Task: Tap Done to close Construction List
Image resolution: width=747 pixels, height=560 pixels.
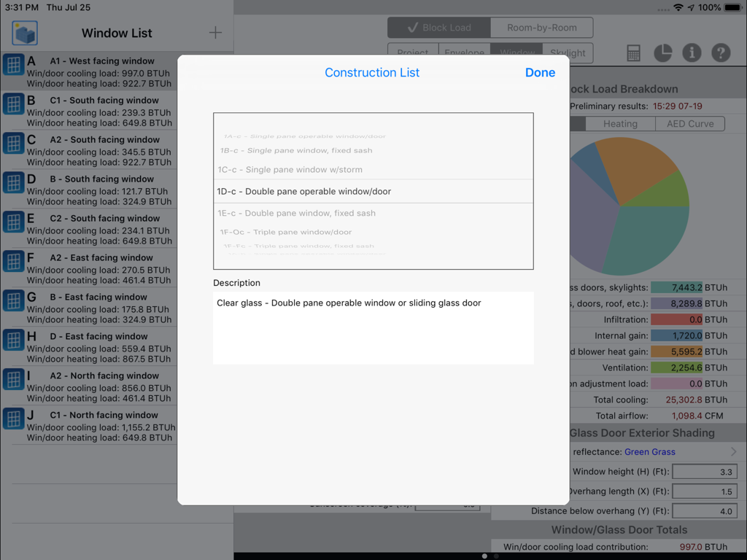Action: [x=540, y=72]
